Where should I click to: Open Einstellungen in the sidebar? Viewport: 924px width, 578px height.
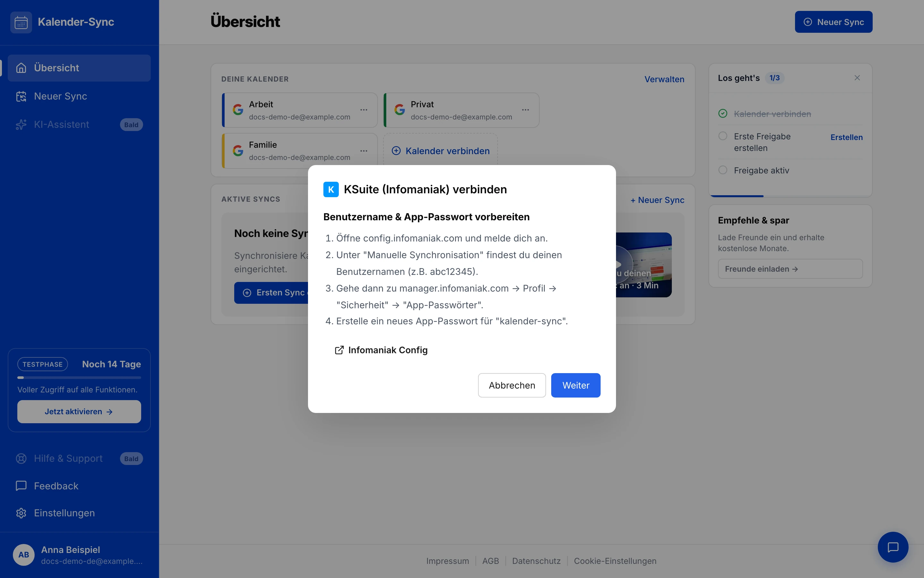point(79,513)
